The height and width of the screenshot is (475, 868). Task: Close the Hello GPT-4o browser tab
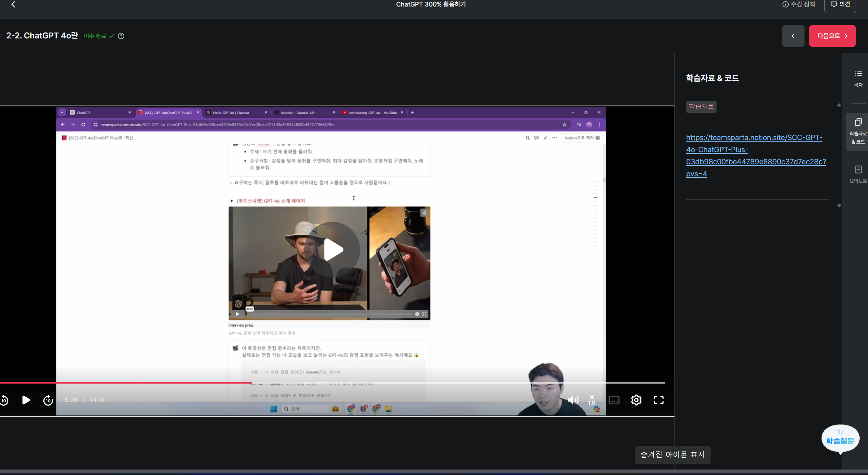266,112
